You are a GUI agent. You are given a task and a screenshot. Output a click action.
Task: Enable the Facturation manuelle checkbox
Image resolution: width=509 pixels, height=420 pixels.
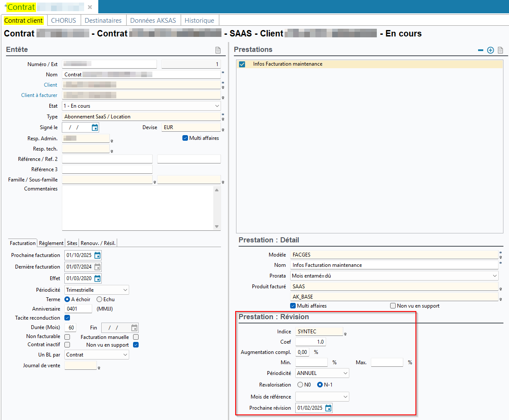click(136, 337)
